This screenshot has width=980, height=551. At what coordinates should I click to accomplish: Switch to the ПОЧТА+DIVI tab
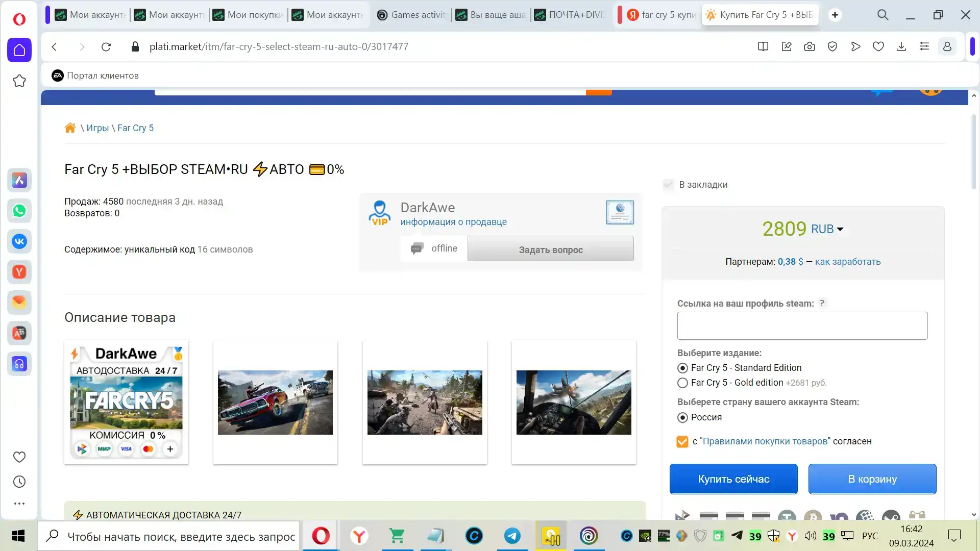pos(570,15)
